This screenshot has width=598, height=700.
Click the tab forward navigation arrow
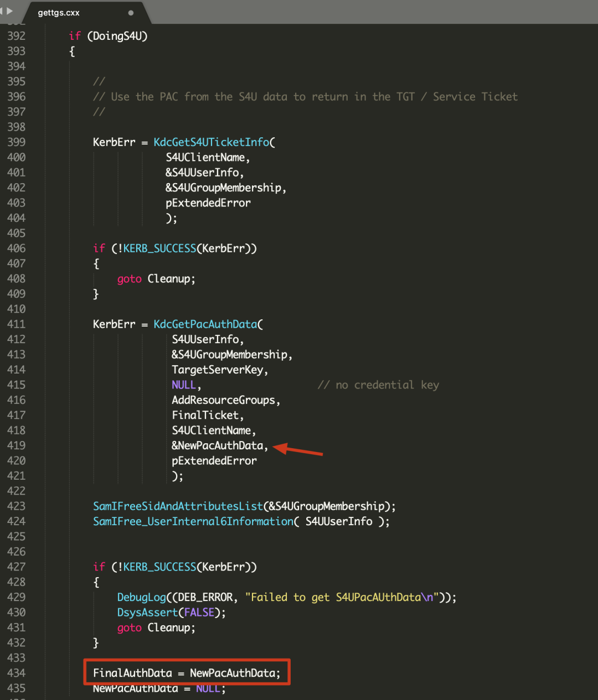pyautogui.click(x=9, y=11)
